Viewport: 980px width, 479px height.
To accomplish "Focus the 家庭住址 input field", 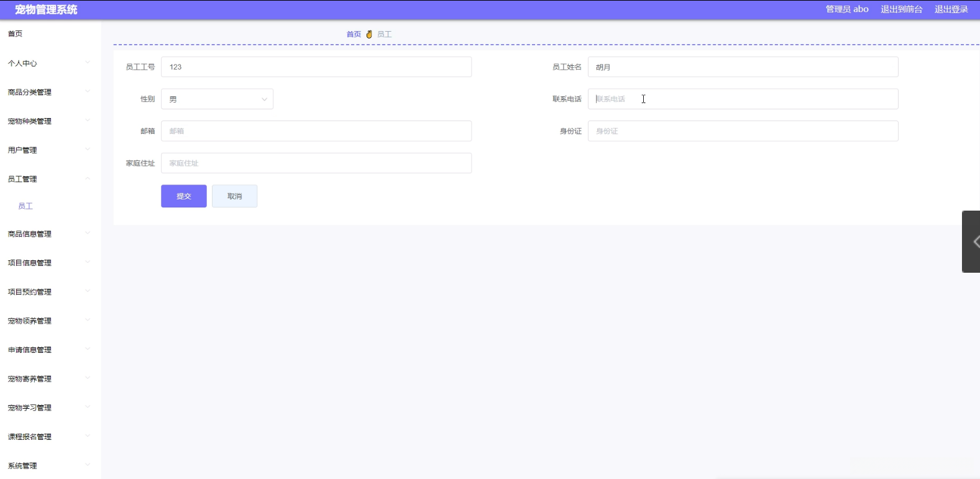I will pyautogui.click(x=316, y=163).
